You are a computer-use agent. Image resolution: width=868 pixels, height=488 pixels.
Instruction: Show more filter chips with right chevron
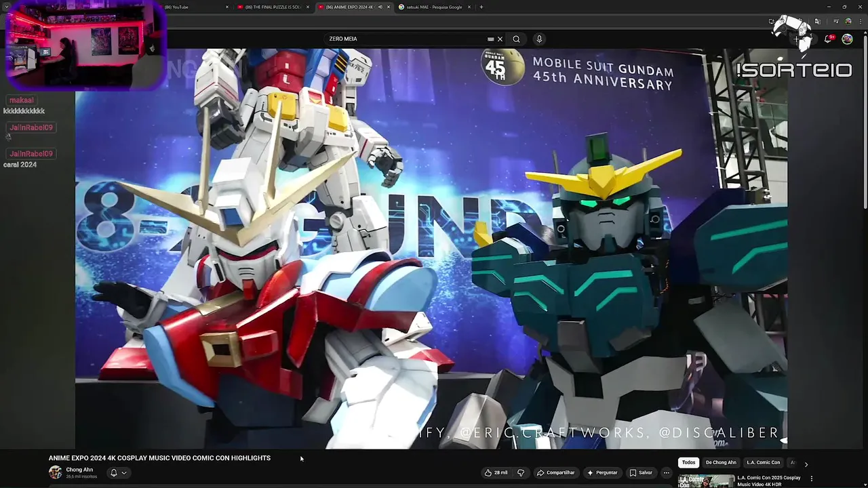click(806, 464)
